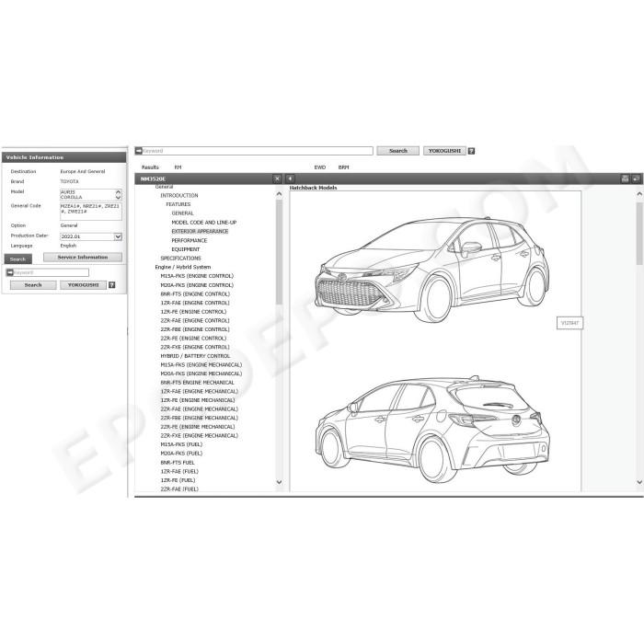Open M20A-FKS (ENGINE MECHANICAL)
The height and width of the screenshot is (644, 644).
(201, 374)
